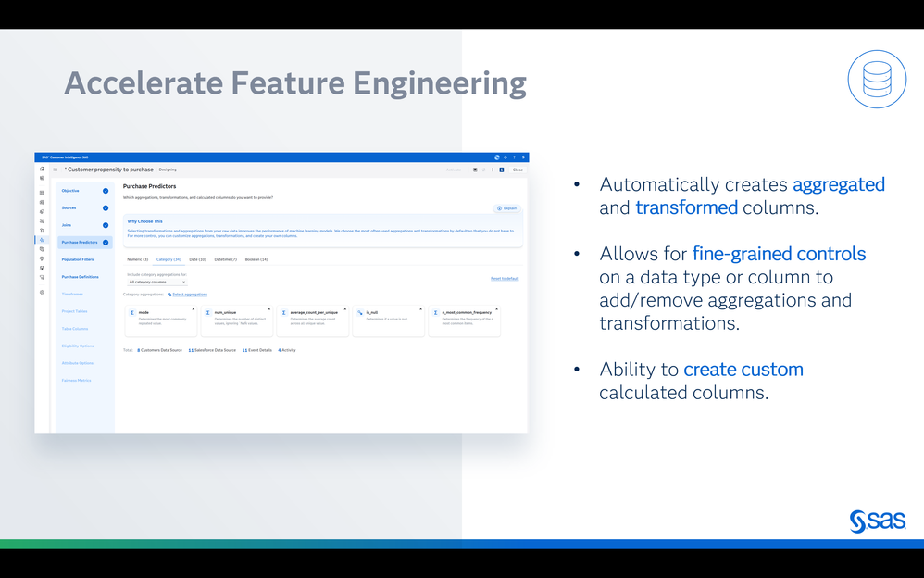Viewport: 924px width, 578px height.
Task: Click the Why Choose This heading
Action: [x=145, y=221]
